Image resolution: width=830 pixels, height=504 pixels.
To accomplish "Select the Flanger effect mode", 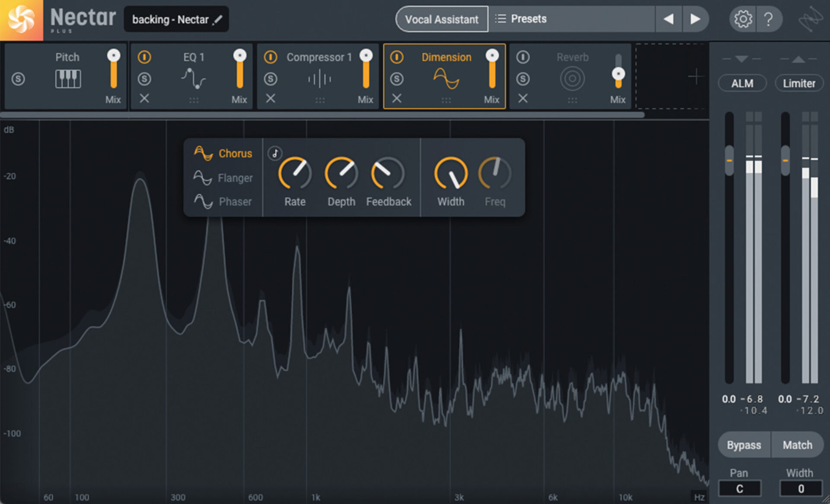I will 235,178.
